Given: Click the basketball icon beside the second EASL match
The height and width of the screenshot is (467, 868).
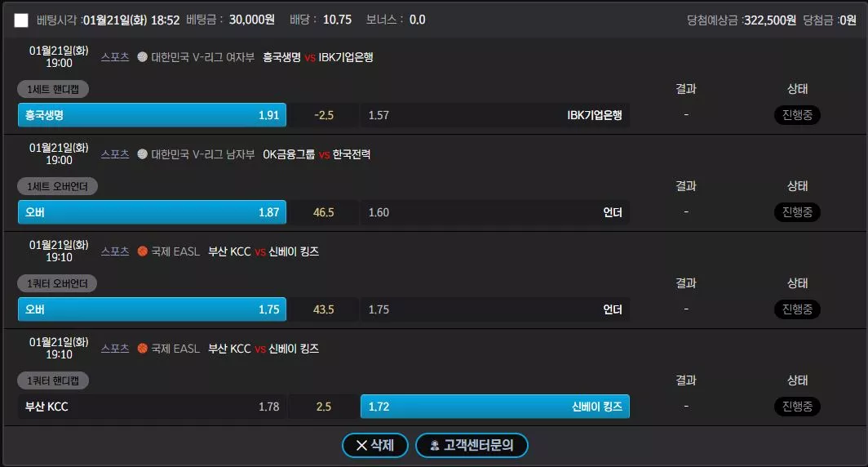Looking at the screenshot, I should coord(142,348).
